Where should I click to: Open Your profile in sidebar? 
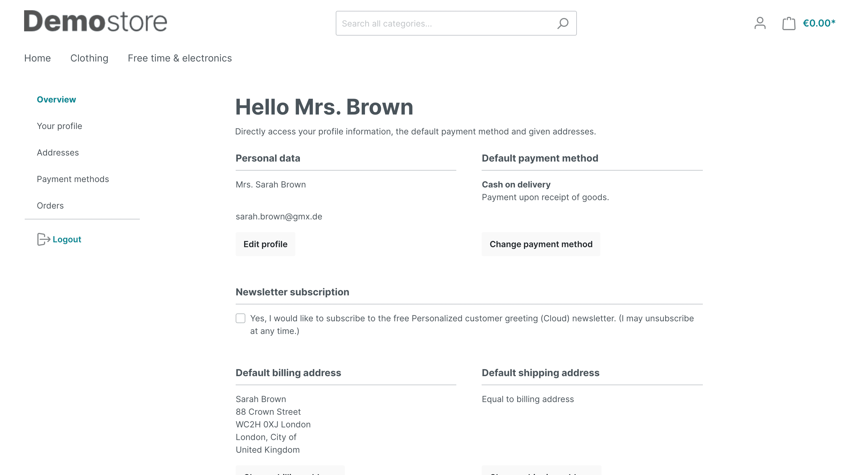click(x=59, y=126)
